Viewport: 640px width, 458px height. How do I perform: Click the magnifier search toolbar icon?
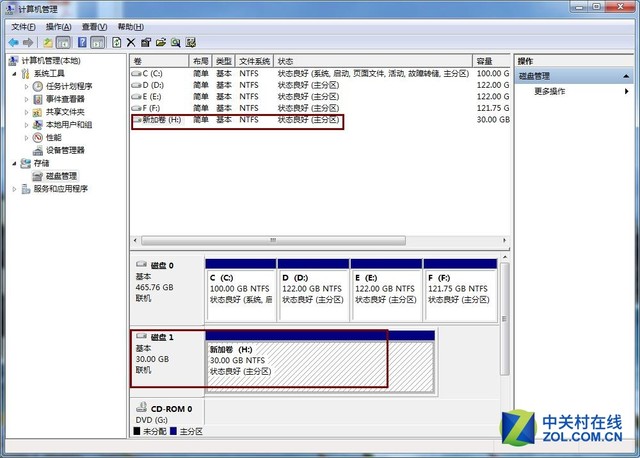pos(175,43)
